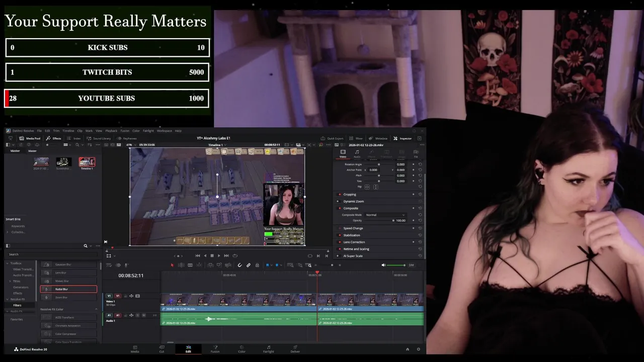Jump to the first frame button
Viewport: 644px width, 362px height.
[x=197, y=255]
